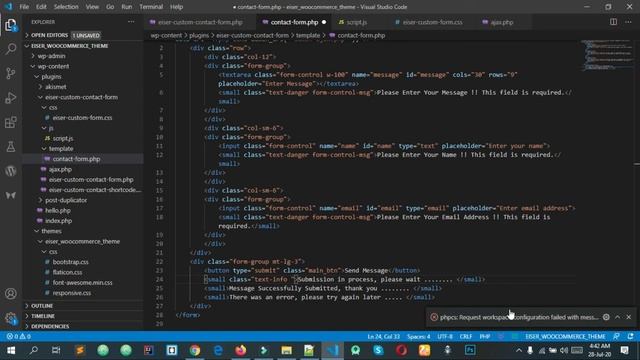Image resolution: width=640 pixels, height=360 pixels.
Task: Open Explorer more actions ellipsis
Action: tap(131, 22)
